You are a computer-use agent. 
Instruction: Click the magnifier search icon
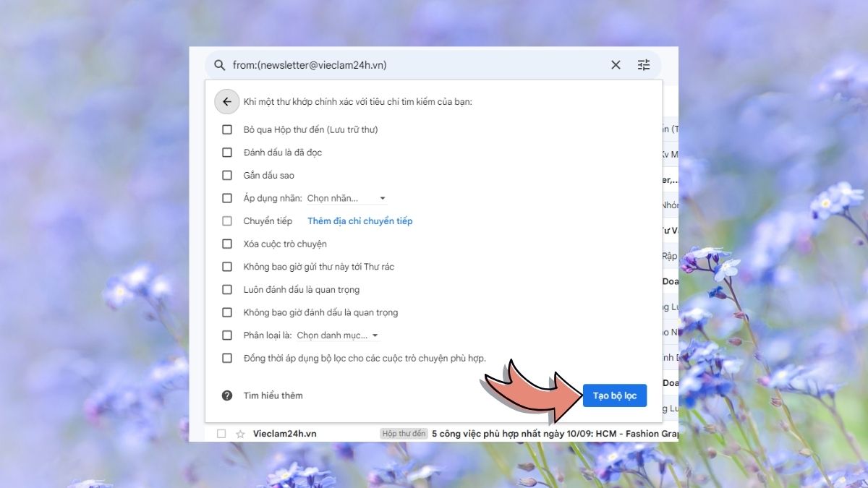pyautogui.click(x=219, y=65)
